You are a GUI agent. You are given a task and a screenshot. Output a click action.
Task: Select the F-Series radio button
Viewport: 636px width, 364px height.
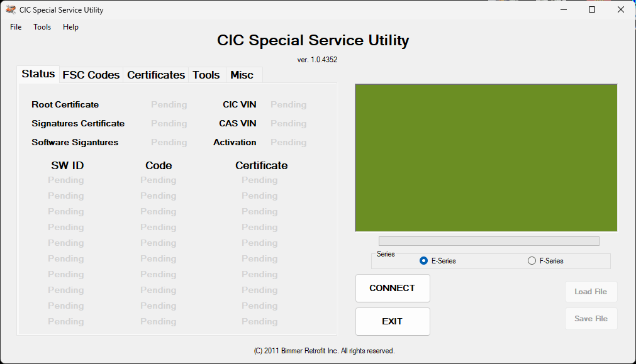545,261
